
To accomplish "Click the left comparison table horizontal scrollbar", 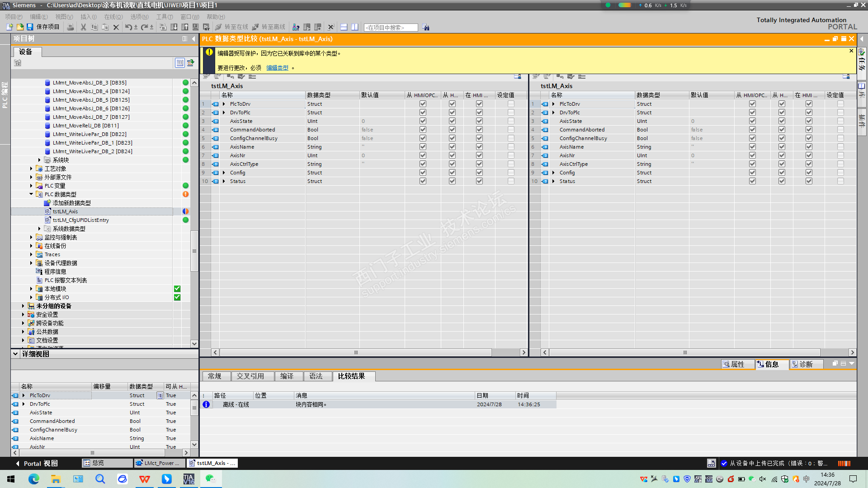I will click(356, 352).
